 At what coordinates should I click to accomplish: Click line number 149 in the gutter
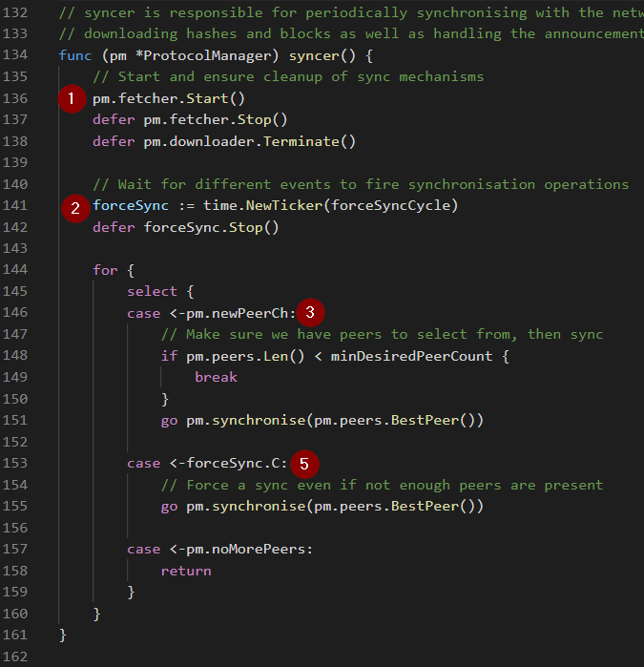(15, 377)
